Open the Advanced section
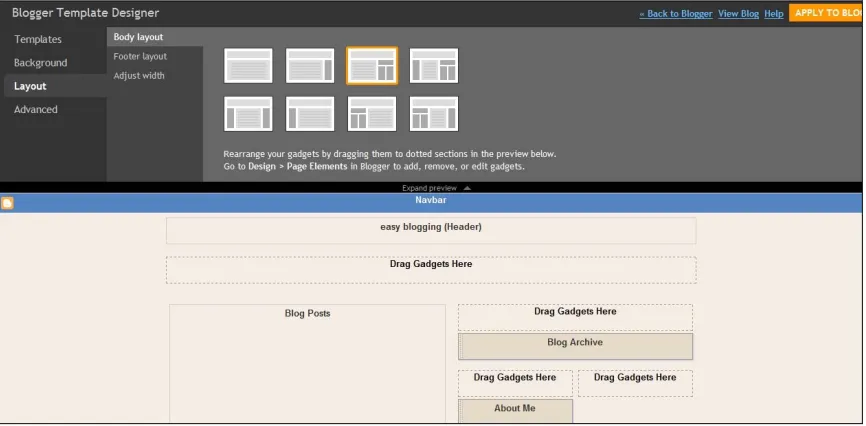 pos(35,109)
